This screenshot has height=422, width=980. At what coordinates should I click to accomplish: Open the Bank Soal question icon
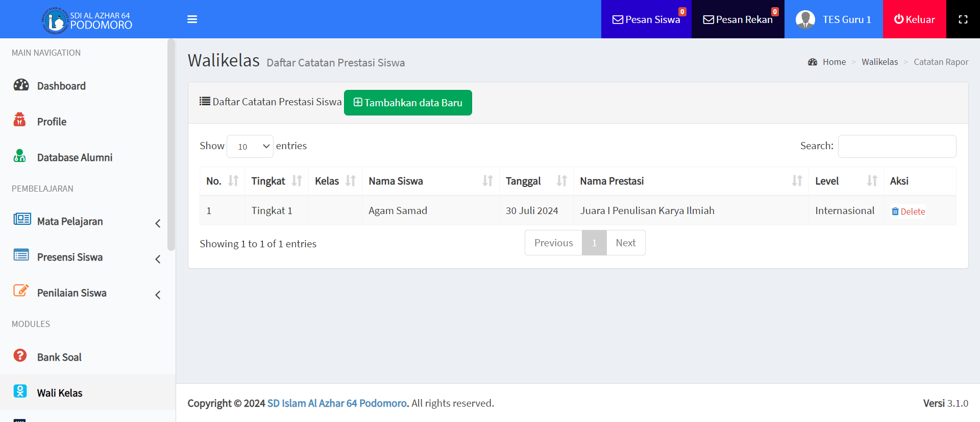click(x=20, y=356)
